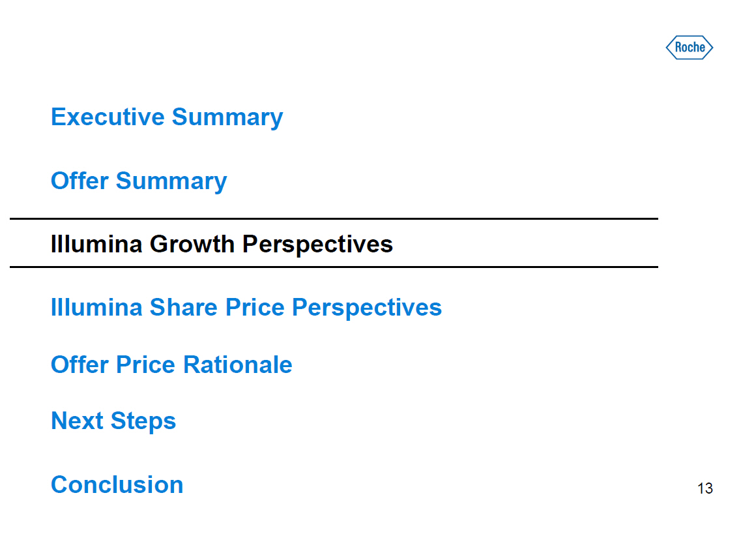The height and width of the screenshot is (536, 756).
Task: Click the word "Executive" in the first heading
Action: [108, 117]
